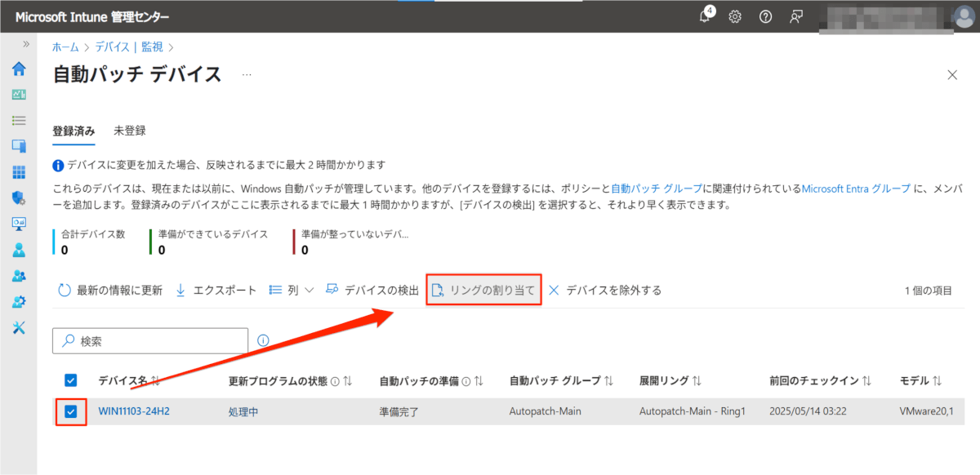
Task: Click the 準備が整っていないデバ... summary tile
Action: click(x=353, y=242)
